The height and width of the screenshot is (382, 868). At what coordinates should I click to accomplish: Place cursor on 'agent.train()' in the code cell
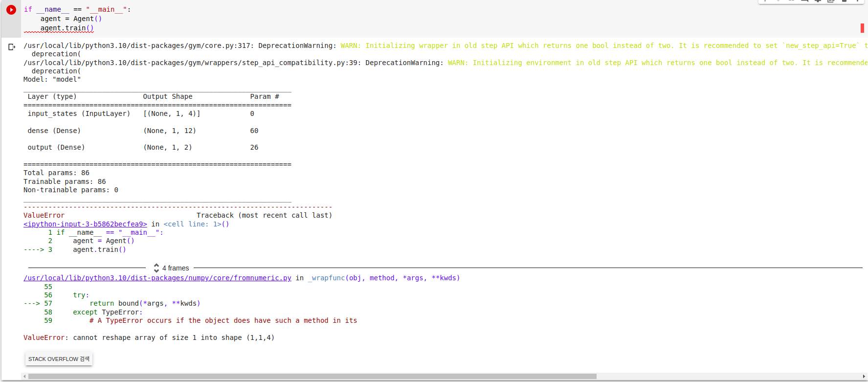(x=67, y=28)
